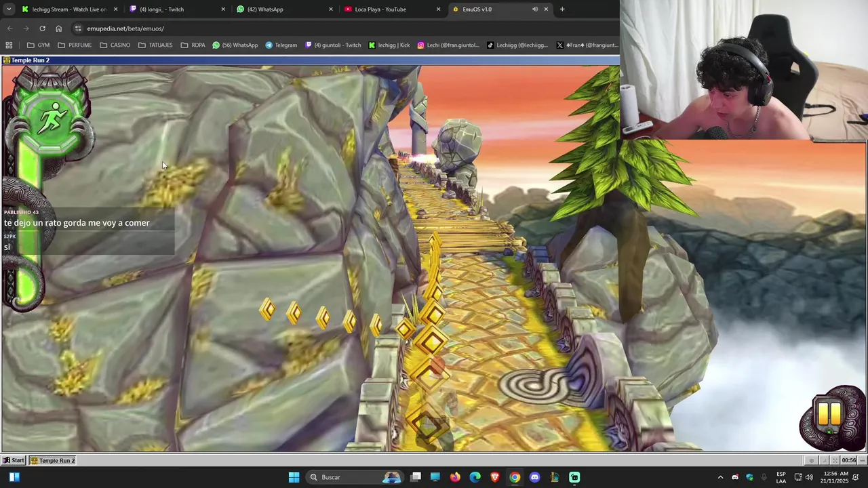Click the Temple Run 2 window title bar icon
Screen dimensions: 868x488
pyautogui.click(x=6, y=60)
